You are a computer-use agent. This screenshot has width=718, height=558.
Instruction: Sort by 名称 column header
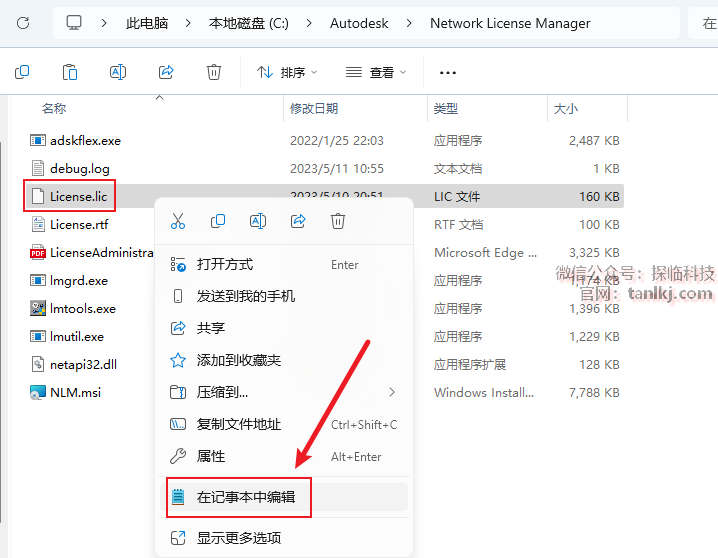coord(54,108)
